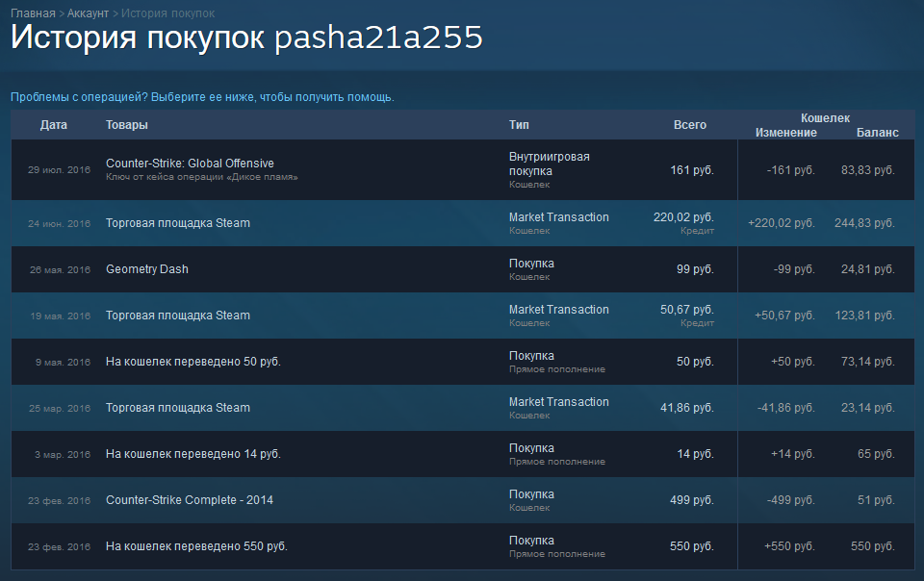Click the Внутриигровая покупка type cell
Viewport: 924px width, 581px height.
coord(550,164)
